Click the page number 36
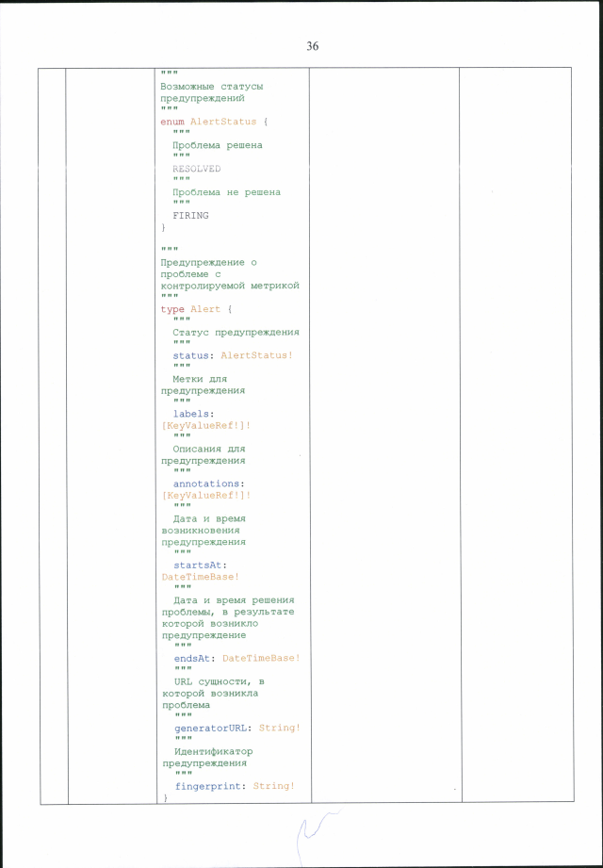 tap(312, 46)
